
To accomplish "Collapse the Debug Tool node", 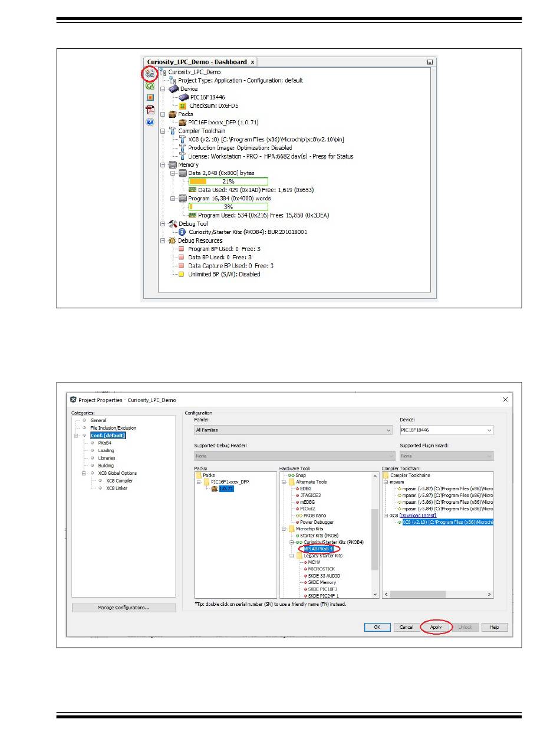I will pyautogui.click(x=163, y=224).
